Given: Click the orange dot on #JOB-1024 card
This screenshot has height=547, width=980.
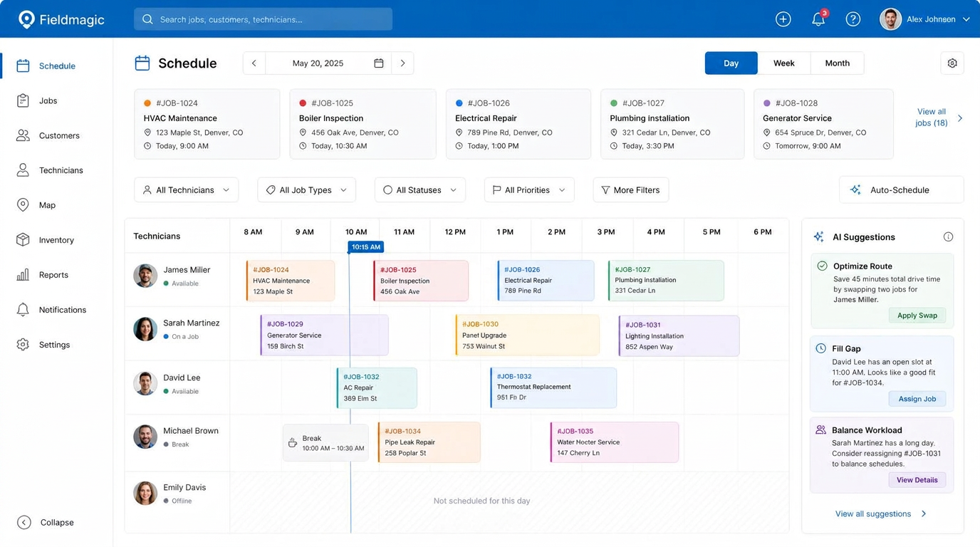Looking at the screenshot, I should pos(147,103).
